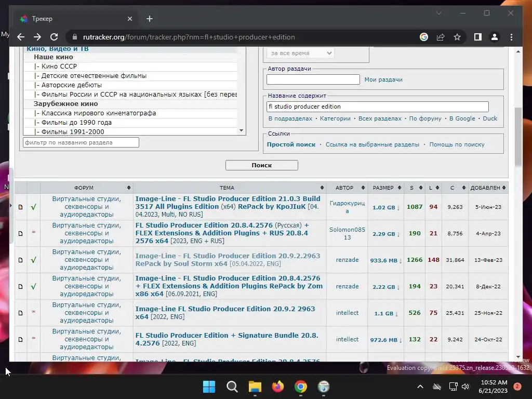This screenshot has height=399, width=532.
Task: Click the Поиск search button
Action: [x=262, y=165]
